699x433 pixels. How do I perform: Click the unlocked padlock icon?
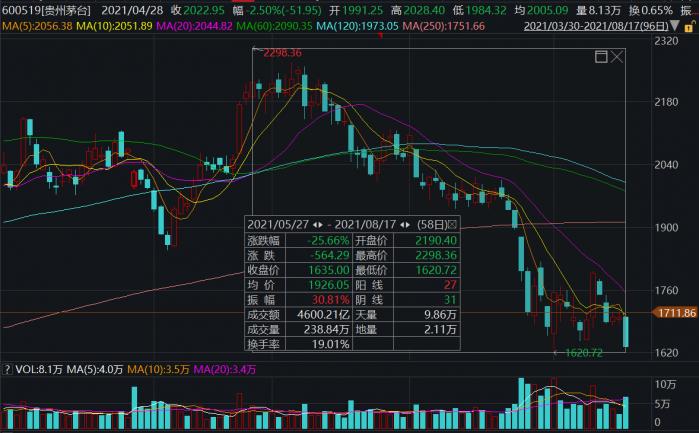point(690,26)
